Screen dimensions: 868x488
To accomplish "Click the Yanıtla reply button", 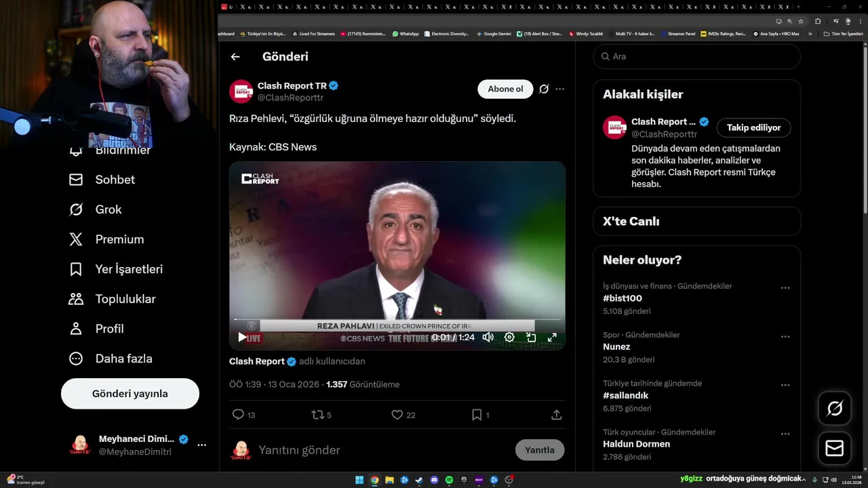I will coord(540,450).
